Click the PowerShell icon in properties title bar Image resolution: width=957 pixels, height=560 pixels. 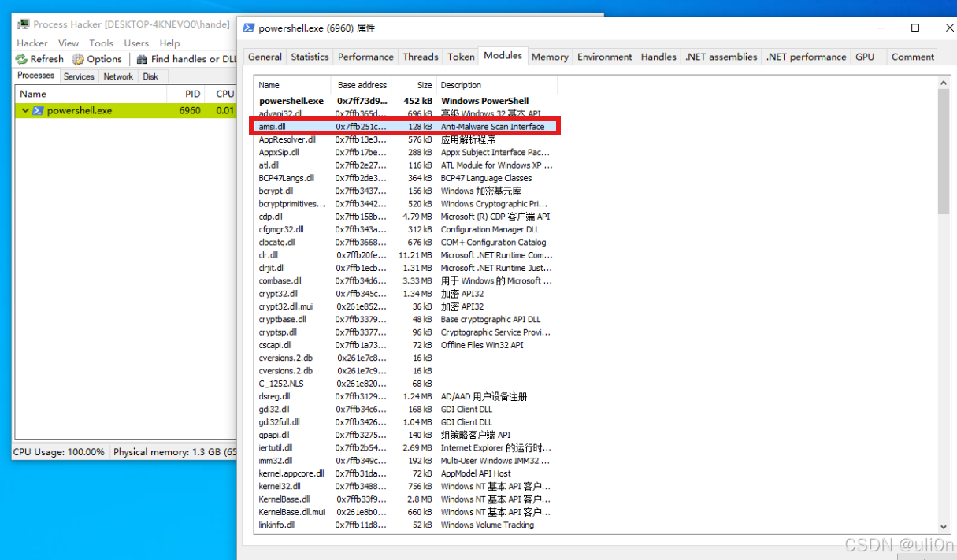tap(249, 28)
